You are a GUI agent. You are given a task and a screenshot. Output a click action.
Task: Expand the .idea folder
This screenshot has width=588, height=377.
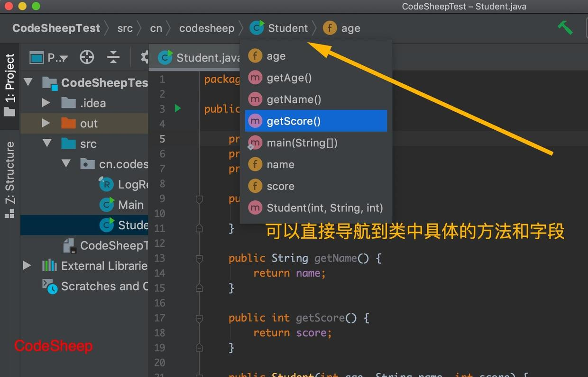pos(46,103)
